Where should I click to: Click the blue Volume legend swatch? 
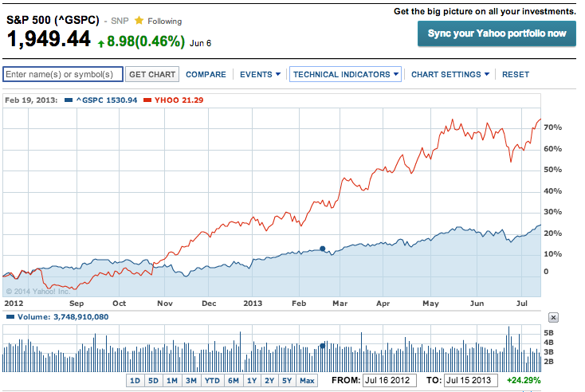pyautogui.click(x=10, y=317)
